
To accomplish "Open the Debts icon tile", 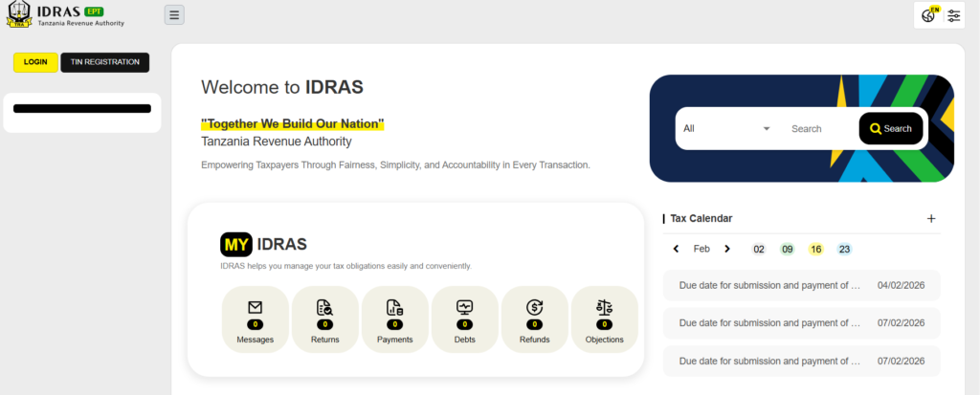I will point(464,319).
